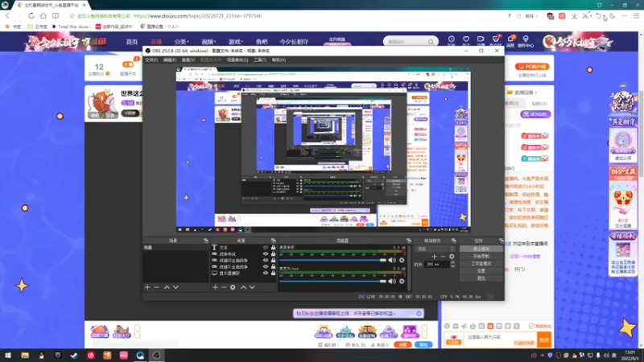Click the 开始录制 button
Image resolution: width=644 pixels, height=362 pixels.
pos(481,256)
